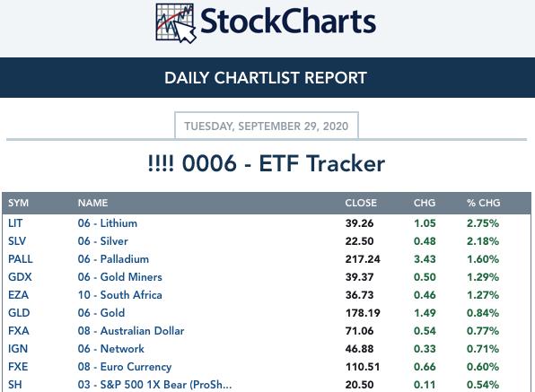Image resolution: width=535 pixels, height=392 pixels.
Task: Select the 06 - Silver entry
Action: [103, 241]
